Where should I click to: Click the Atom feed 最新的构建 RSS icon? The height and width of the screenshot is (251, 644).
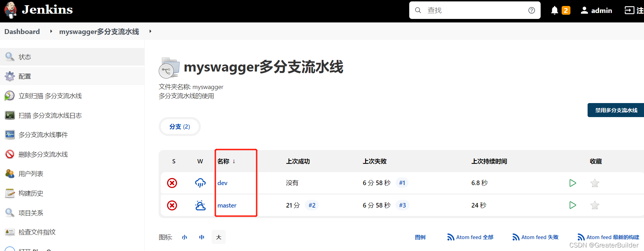click(581, 237)
